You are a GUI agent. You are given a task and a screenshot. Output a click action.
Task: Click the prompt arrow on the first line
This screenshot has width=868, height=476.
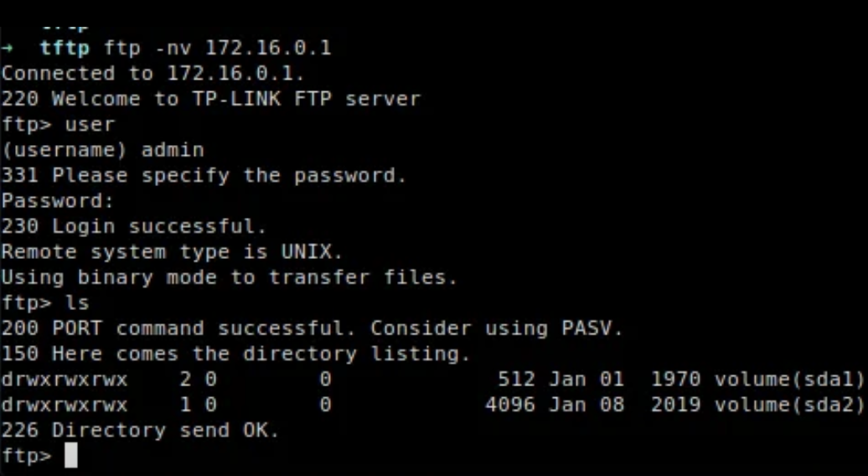coord(7,48)
